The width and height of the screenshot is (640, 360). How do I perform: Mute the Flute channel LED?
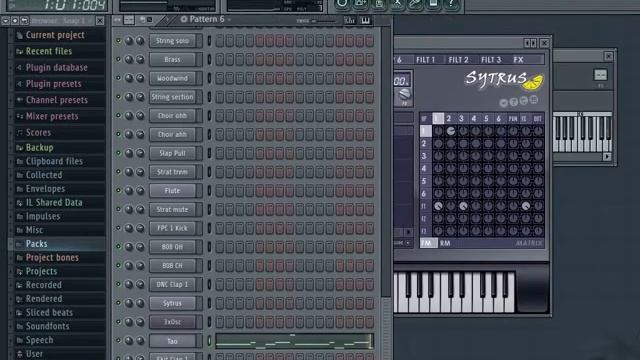tap(118, 191)
